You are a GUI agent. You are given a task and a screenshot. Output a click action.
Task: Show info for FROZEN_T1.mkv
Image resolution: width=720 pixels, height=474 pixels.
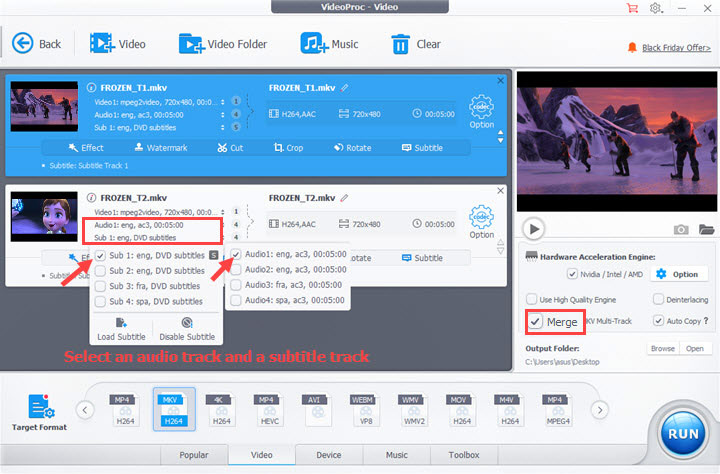click(x=91, y=88)
